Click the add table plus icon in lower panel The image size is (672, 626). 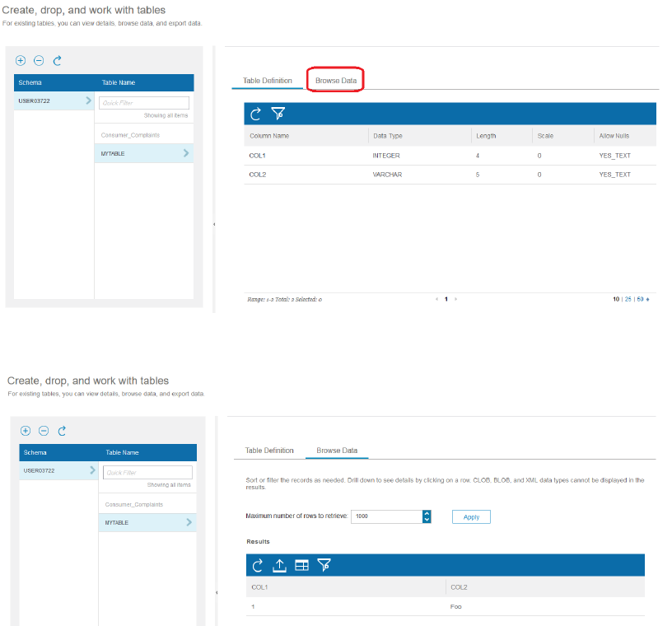point(26,431)
